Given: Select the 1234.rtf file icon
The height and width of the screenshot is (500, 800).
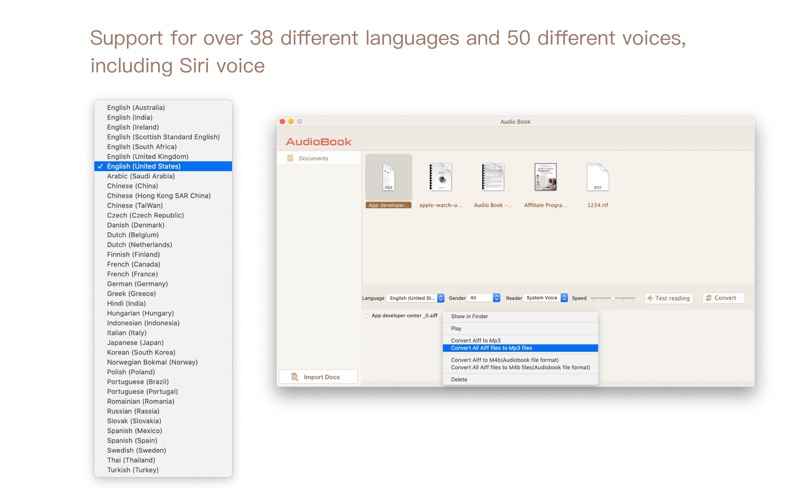Looking at the screenshot, I should tap(597, 177).
